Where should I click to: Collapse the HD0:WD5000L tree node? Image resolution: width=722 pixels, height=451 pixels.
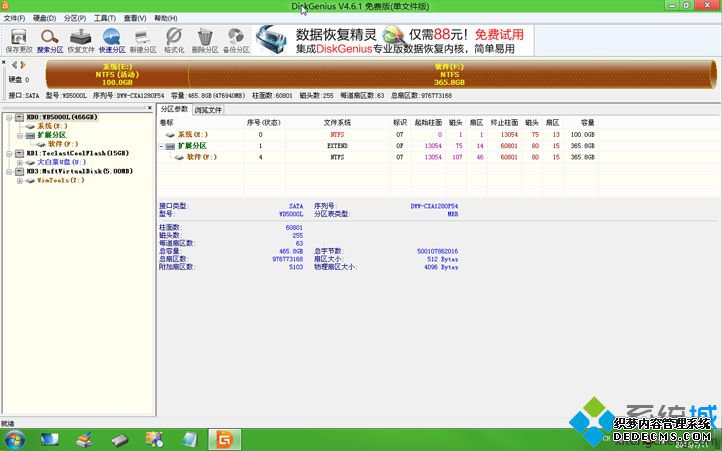point(9,117)
